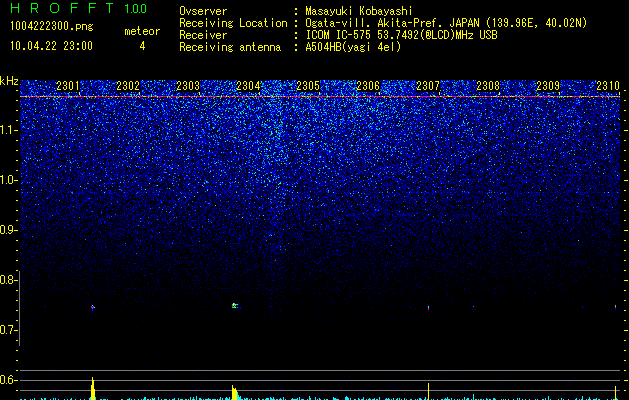Screen dimensions: 629x400
Task: Click the red horizontal line across spectrogram top
Action: [x=320, y=97]
